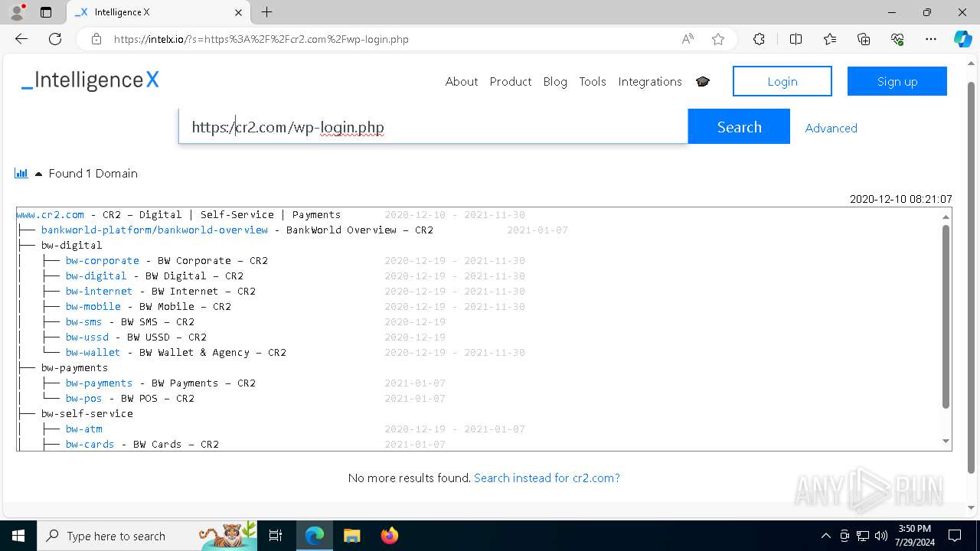The image size is (980, 551).
Task: Open the Integrations menu item
Action: pos(650,82)
